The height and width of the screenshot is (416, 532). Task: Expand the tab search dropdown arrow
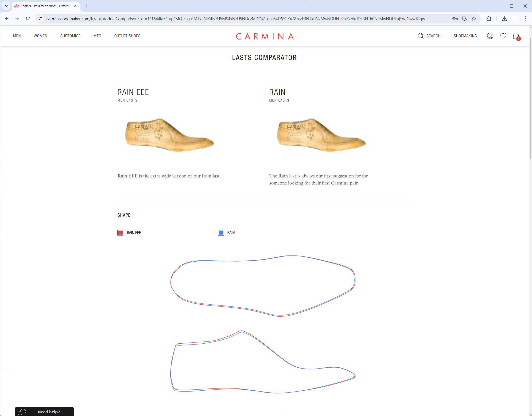coord(6,6)
